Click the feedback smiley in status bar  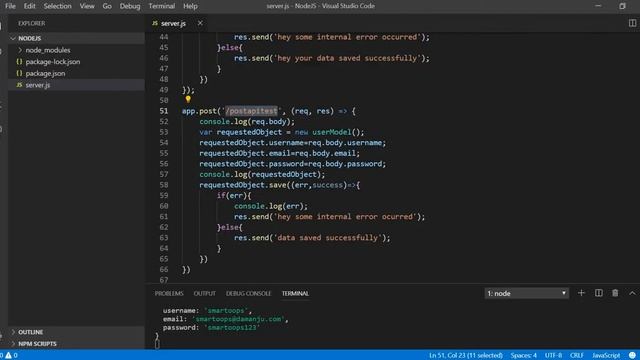[632, 356]
